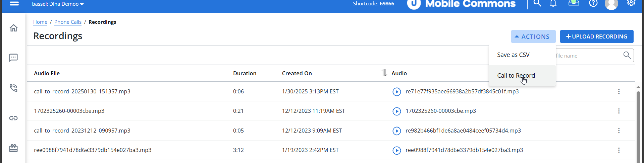Open the hamburger navigation menu
Viewport: 644px width, 163px height.
coord(14,3)
